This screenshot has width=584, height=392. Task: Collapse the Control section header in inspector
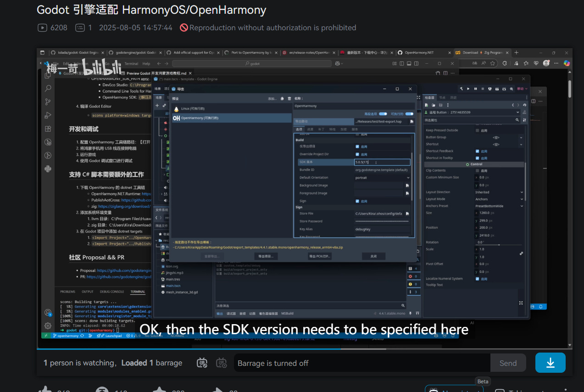[474, 164]
